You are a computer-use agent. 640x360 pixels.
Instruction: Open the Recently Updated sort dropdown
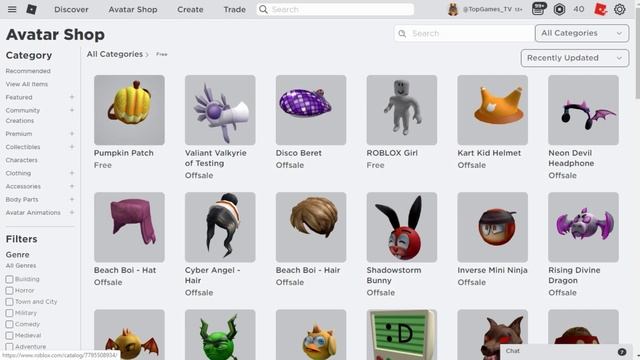575,58
